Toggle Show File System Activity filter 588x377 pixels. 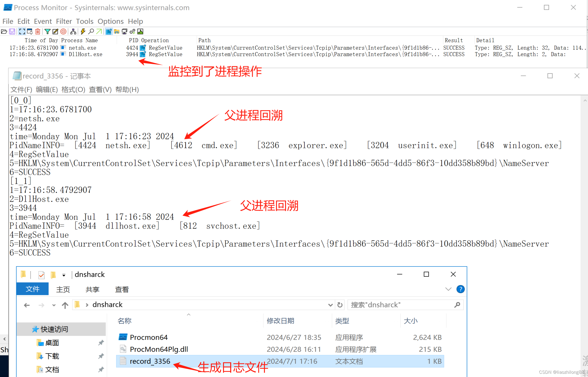[x=117, y=31]
